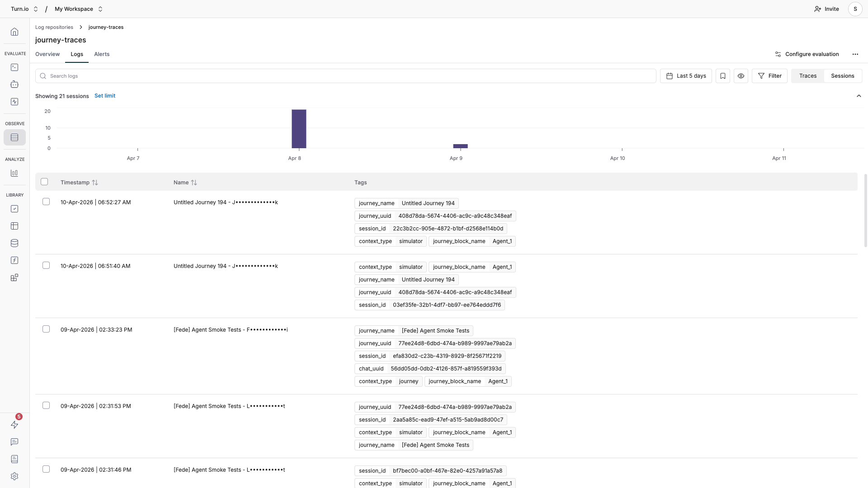
Task: Click the Configure evaluation button
Action: point(807,54)
